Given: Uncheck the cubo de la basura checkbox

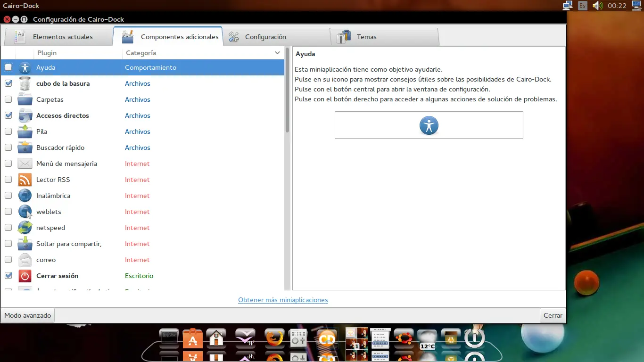Looking at the screenshot, I should (x=8, y=83).
